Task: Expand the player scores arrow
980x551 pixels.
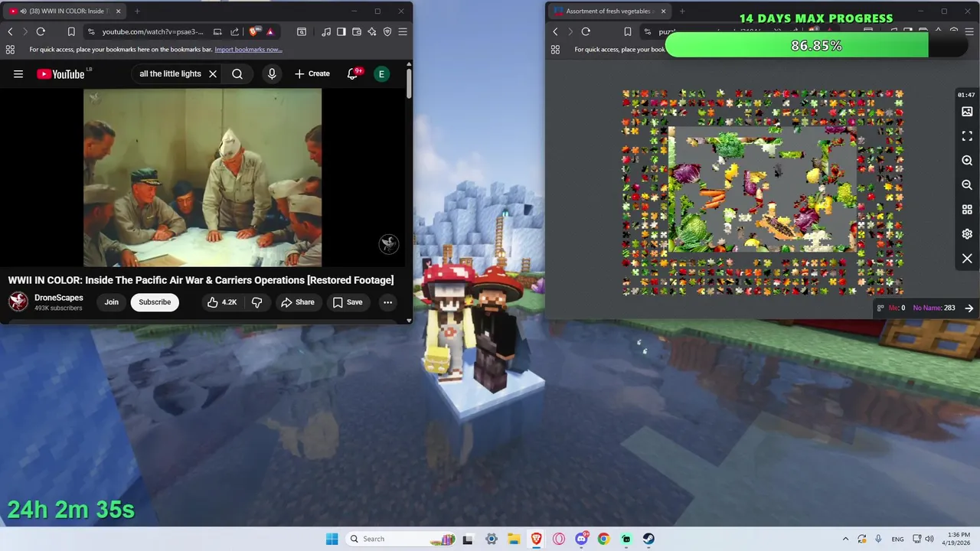Action: pyautogui.click(x=969, y=308)
